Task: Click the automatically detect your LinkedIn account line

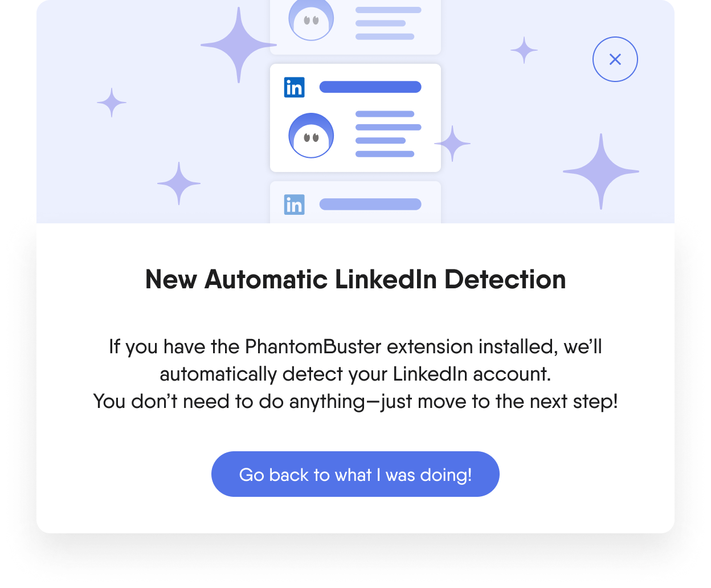Action: pos(355,374)
